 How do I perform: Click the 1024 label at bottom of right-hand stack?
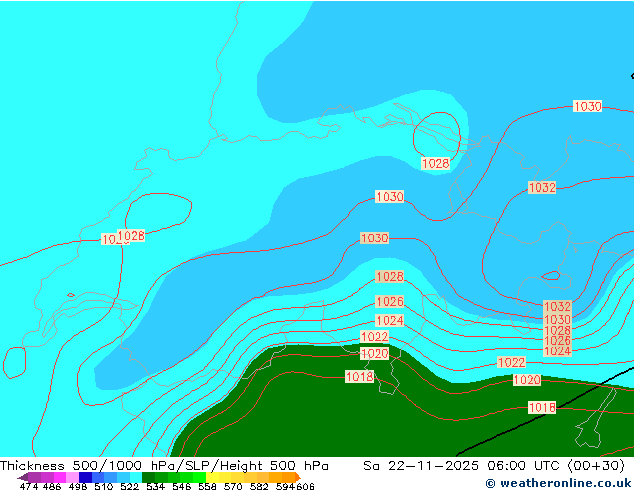[x=557, y=351]
